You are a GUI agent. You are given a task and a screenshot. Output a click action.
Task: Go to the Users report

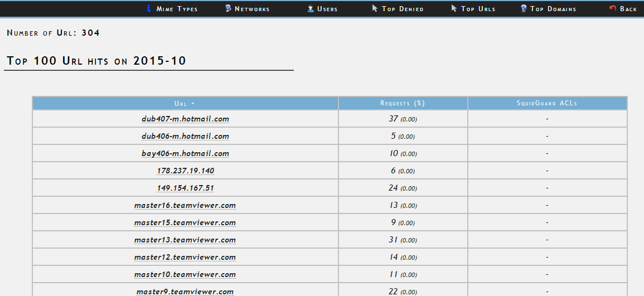[x=327, y=8]
